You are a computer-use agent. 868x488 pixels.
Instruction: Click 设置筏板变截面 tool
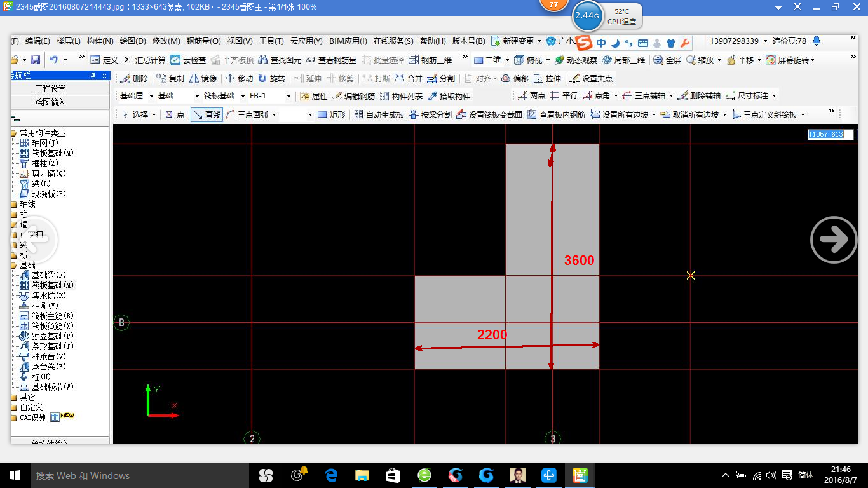click(x=489, y=114)
